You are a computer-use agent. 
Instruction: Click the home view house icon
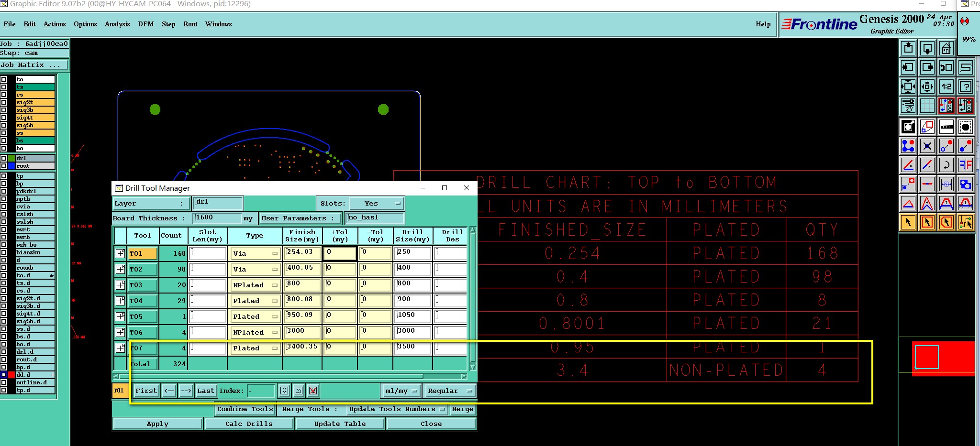pos(946,48)
